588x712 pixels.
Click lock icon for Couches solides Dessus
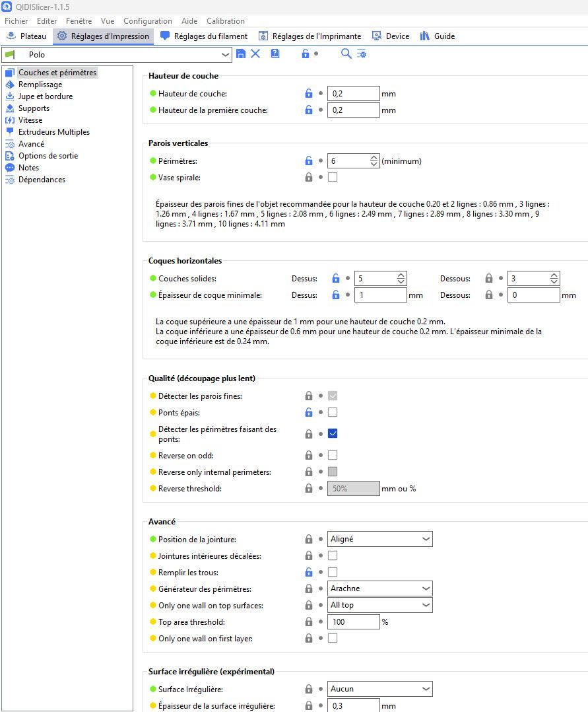click(336, 278)
